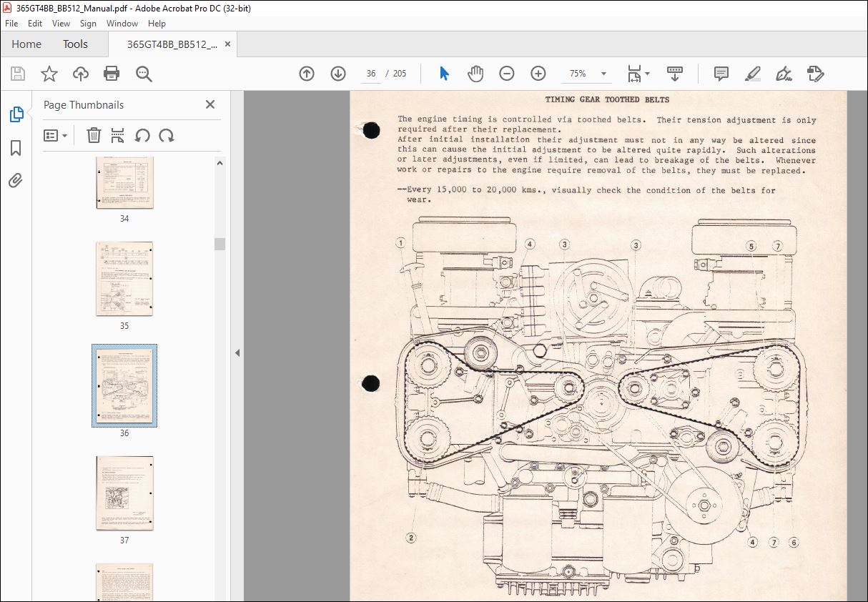Viewport: 868px width, 602px height.
Task: Close the Page Thumbnails panel
Action: pos(210,104)
